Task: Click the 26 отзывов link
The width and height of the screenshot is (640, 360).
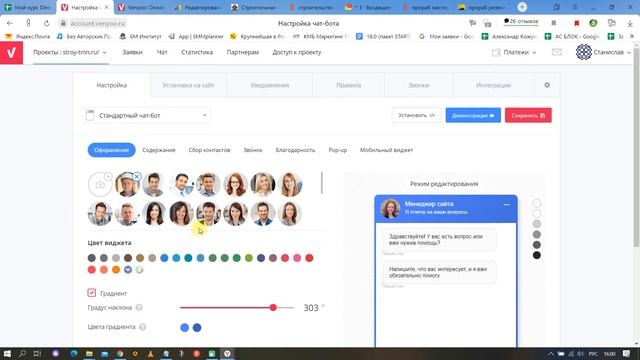Action: click(521, 21)
